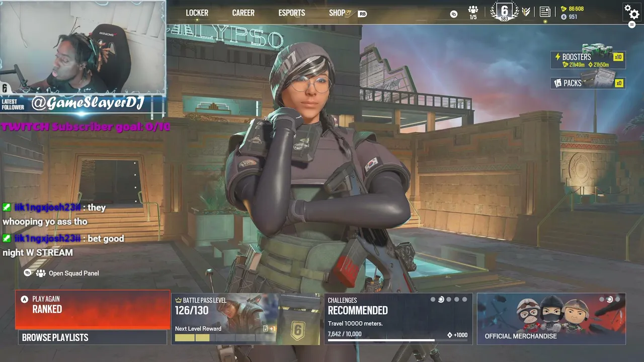Click the Packs cards icon

point(558,83)
